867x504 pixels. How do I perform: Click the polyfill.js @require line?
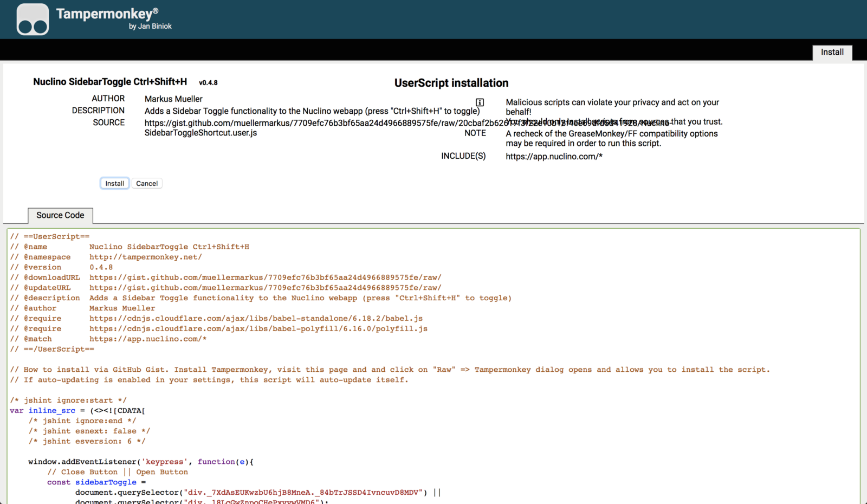coord(218,329)
